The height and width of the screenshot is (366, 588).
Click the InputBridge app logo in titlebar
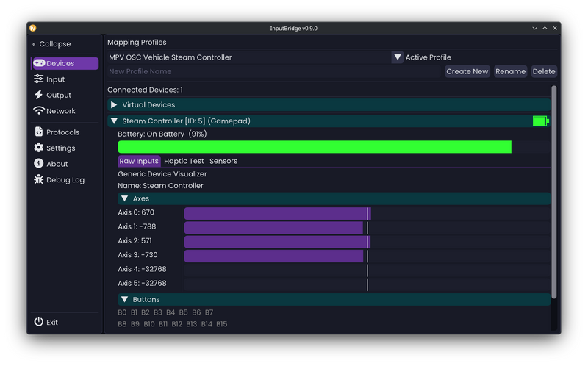[x=32, y=28]
